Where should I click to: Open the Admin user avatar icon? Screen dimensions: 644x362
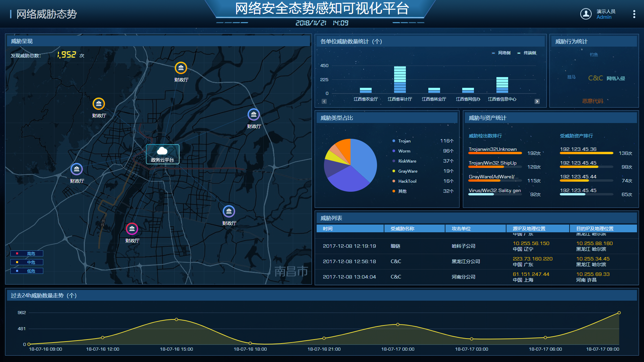coord(586,14)
